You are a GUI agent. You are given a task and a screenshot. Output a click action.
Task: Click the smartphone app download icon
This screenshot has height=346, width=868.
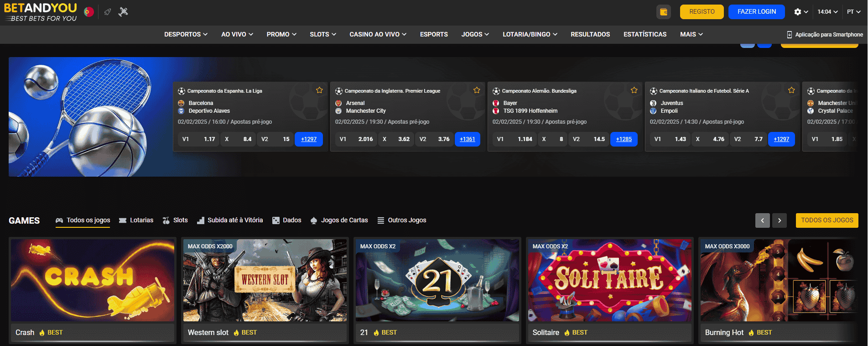tap(789, 35)
